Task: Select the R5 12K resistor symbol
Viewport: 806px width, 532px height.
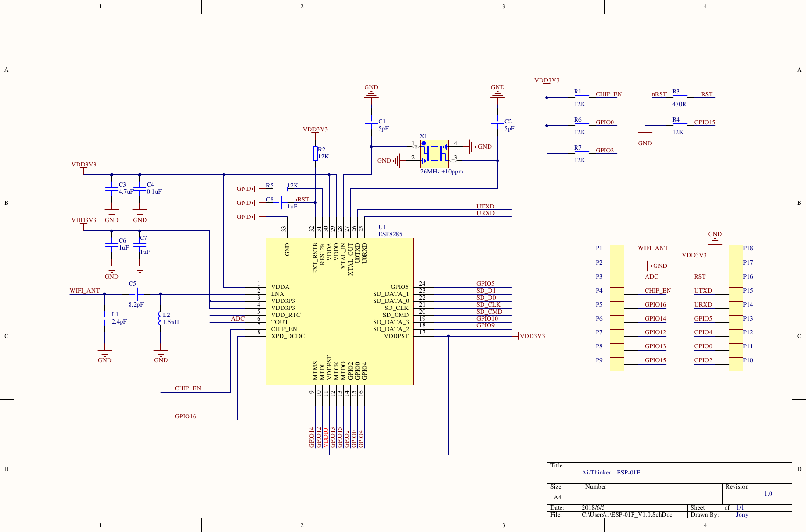Action: 280,189
